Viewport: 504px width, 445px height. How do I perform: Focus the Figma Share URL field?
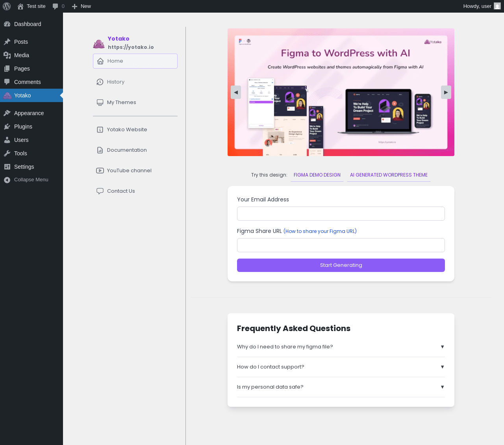point(341,245)
